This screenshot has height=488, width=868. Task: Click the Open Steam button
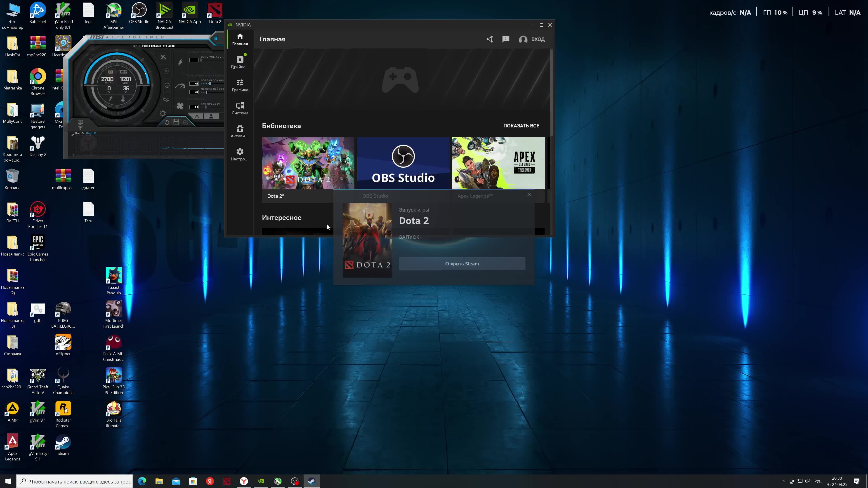tap(462, 264)
